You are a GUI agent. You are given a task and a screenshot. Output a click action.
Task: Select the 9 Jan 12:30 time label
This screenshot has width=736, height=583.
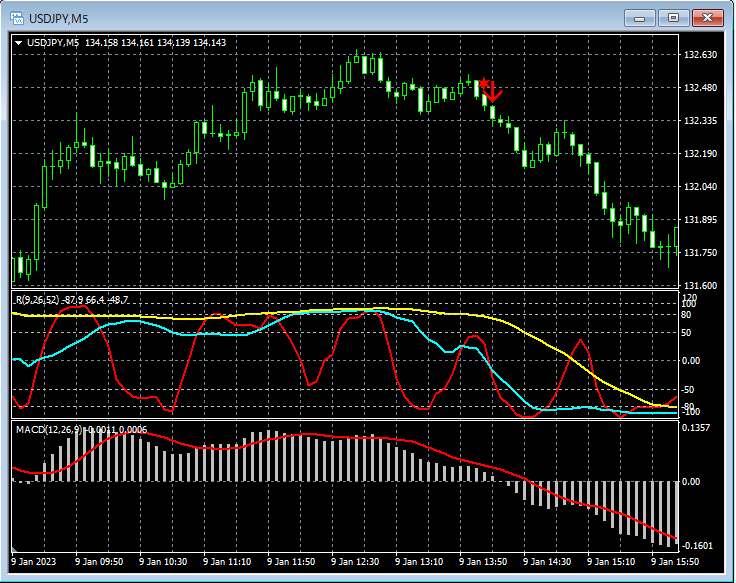[x=354, y=563]
